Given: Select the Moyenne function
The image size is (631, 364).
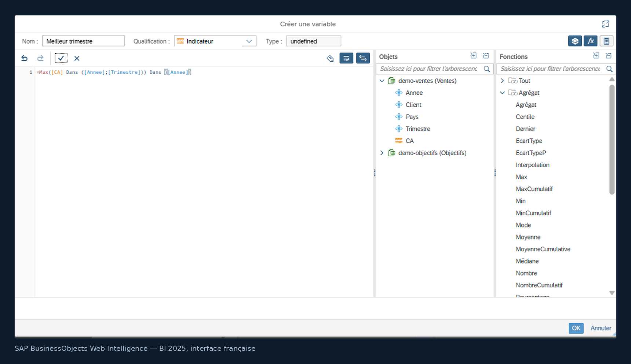Looking at the screenshot, I should pos(528,237).
